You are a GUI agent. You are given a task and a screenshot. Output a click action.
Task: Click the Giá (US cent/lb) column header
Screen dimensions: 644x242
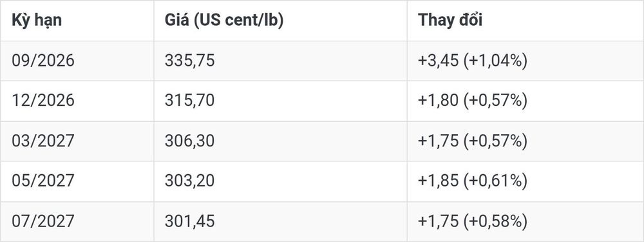224,20
